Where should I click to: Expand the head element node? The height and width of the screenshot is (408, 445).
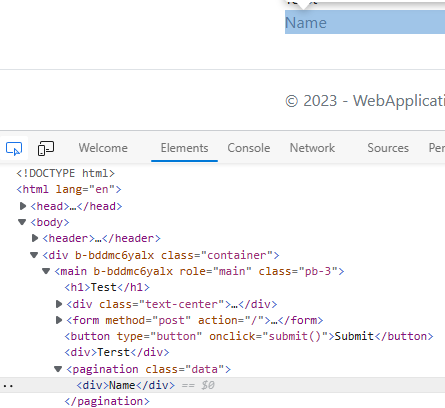click(23, 206)
